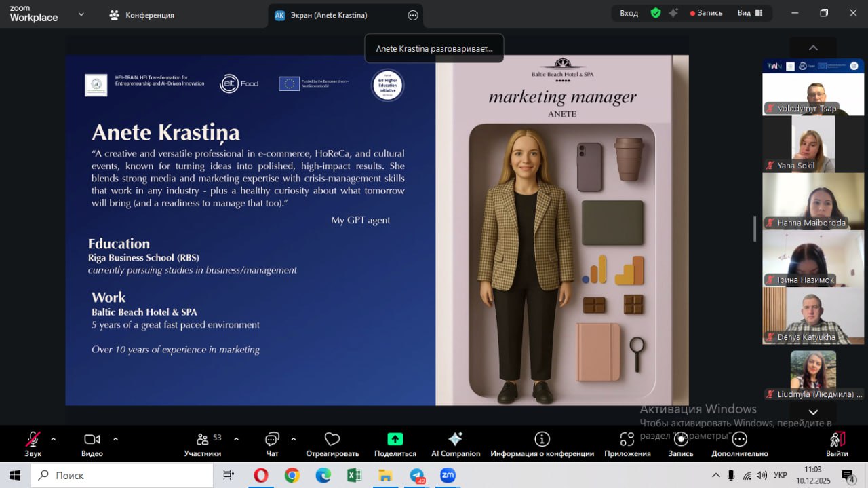Open Excel from the taskbar
The image size is (868, 488).
(354, 475)
